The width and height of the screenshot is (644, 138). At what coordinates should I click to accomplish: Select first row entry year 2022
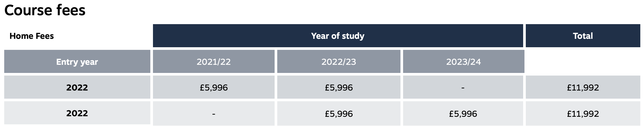[77, 87]
